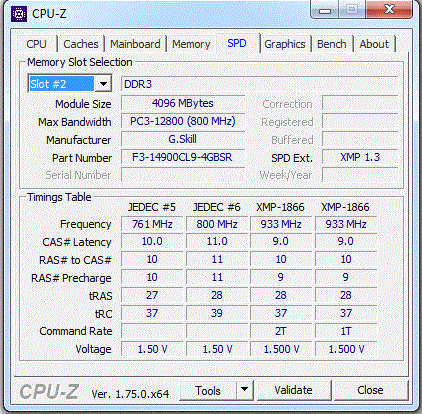The image size is (422, 414).
Task: Close the window with the red X
Action: (389, 9)
